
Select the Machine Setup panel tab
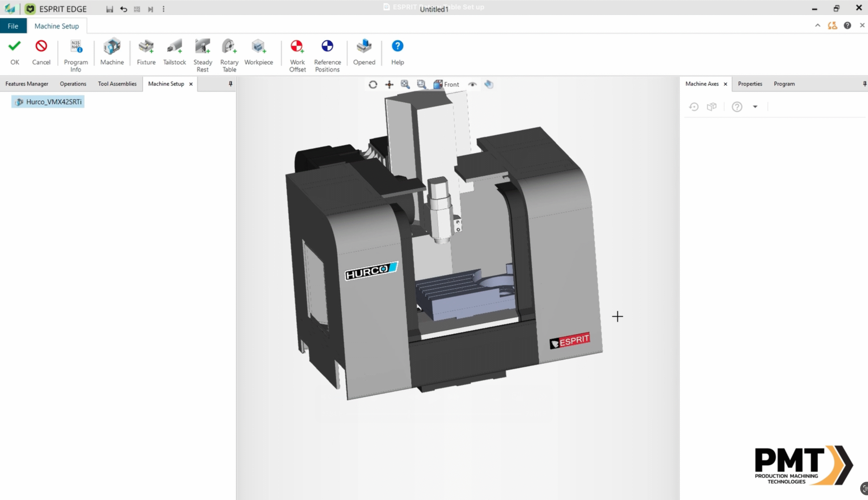point(166,84)
